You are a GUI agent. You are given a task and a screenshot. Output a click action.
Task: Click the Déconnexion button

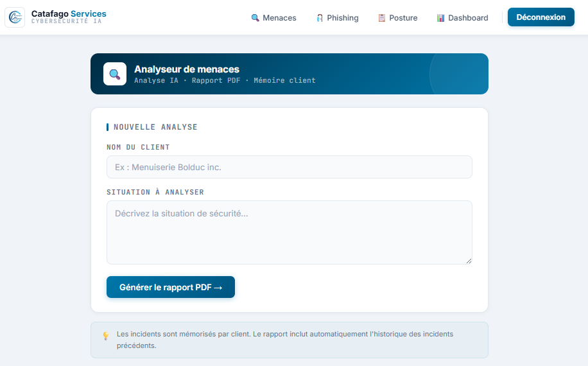540,17
